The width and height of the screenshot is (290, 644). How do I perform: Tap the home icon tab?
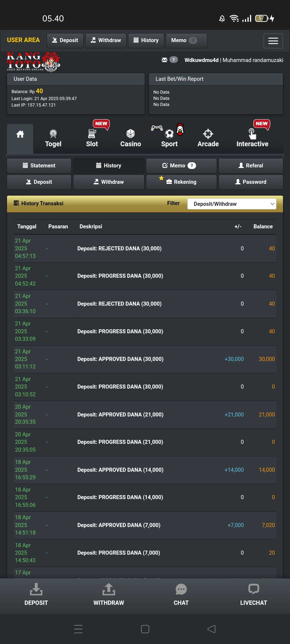(20, 134)
